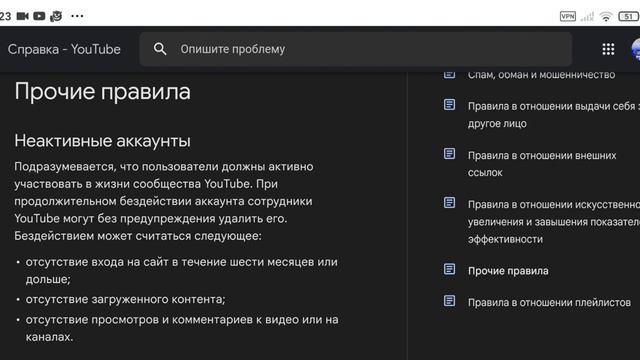640x360 pixels.
Task: Open the Google apps grid
Action: point(608,49)
